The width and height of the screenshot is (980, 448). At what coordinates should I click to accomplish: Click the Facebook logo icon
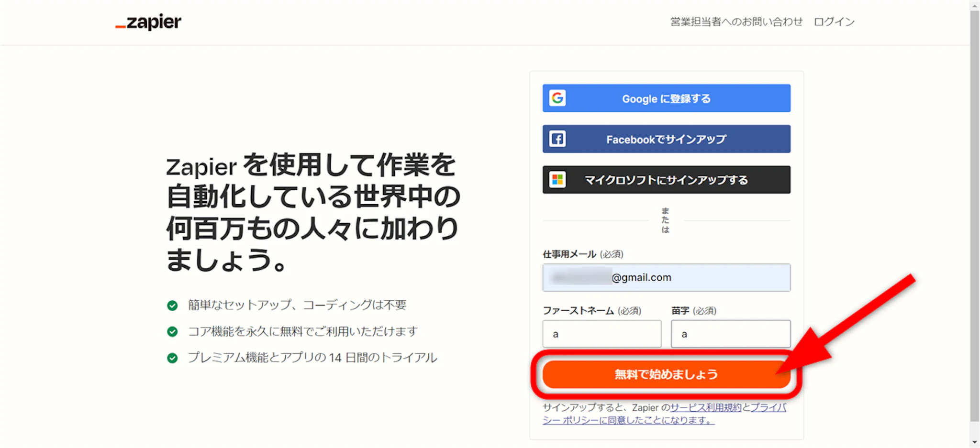click(557, 139)
